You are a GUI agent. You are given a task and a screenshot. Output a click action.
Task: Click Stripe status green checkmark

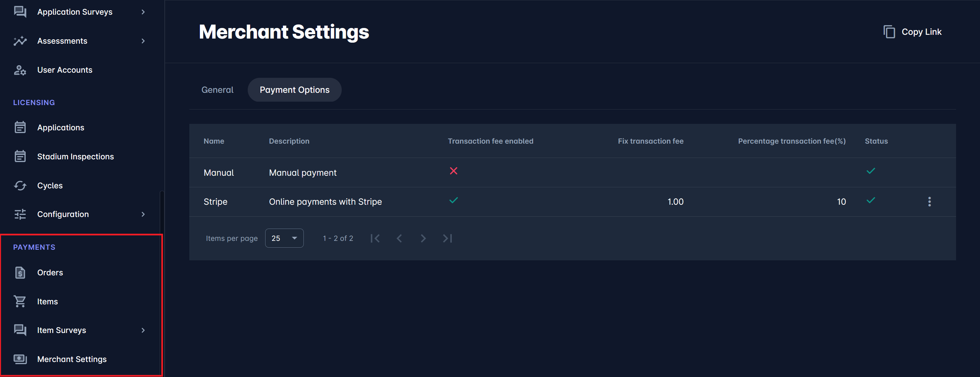point(870,200)
